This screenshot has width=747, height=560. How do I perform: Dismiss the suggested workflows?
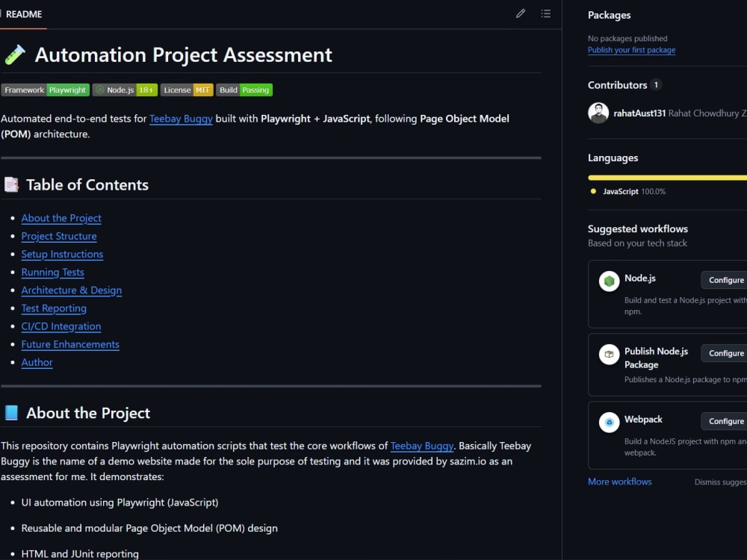[x=720, y=482]
